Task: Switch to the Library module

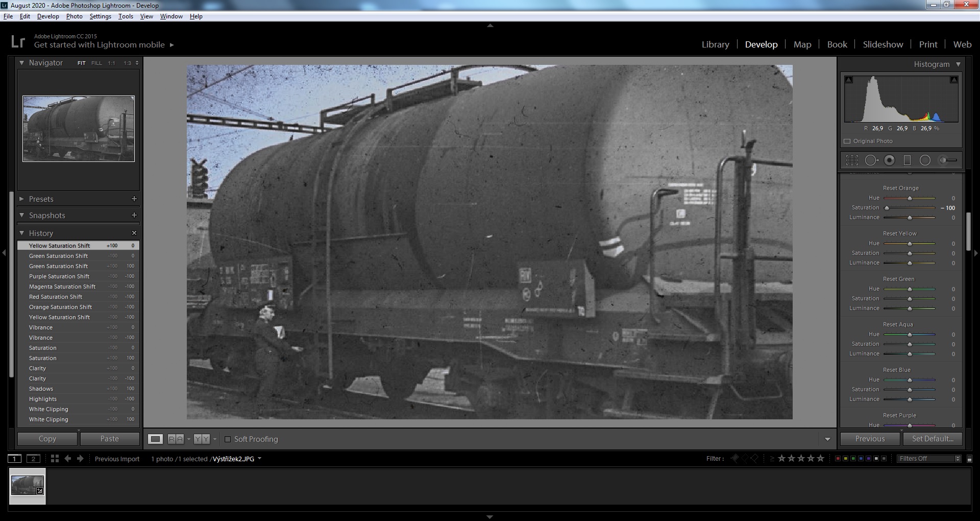Action: 715,44
